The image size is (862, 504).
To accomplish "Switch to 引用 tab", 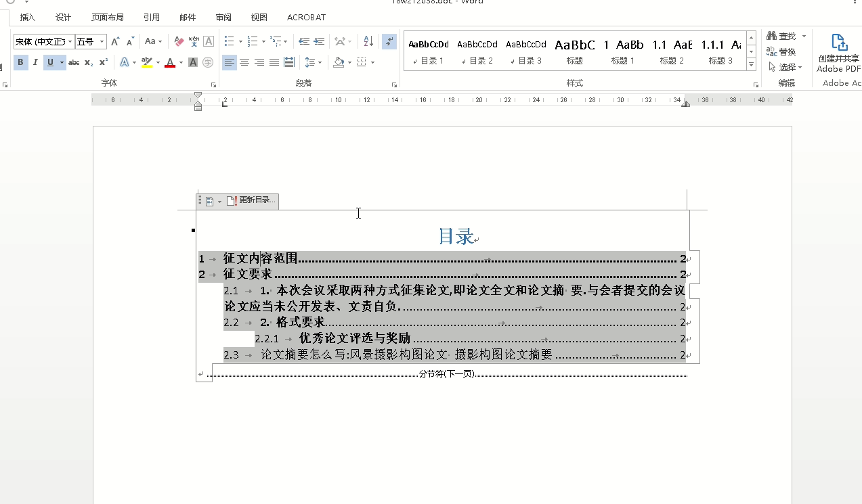I will (152, 18).
